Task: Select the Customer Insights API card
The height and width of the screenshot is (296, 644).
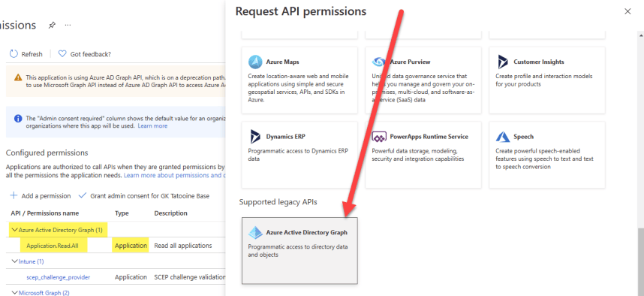Action: coord(547,80)
